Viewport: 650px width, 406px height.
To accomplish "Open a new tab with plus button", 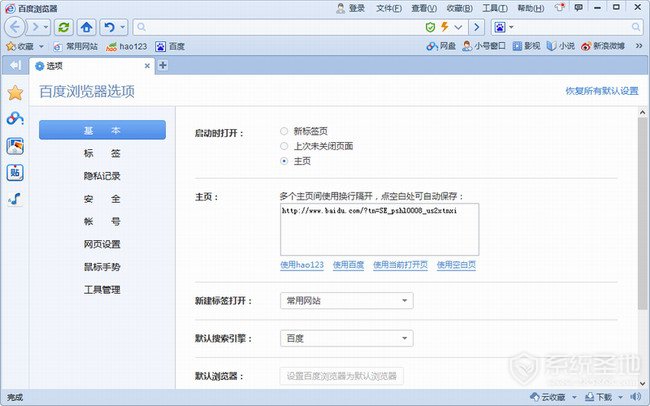I will click(163, 65).
